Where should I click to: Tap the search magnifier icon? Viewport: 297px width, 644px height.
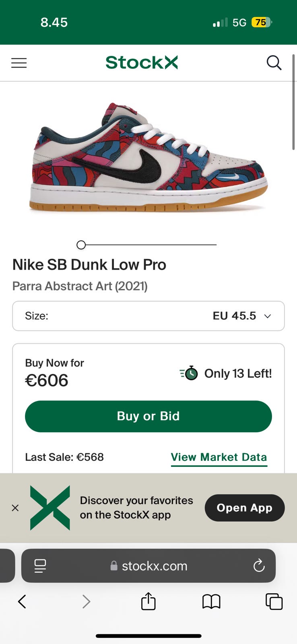274,63
